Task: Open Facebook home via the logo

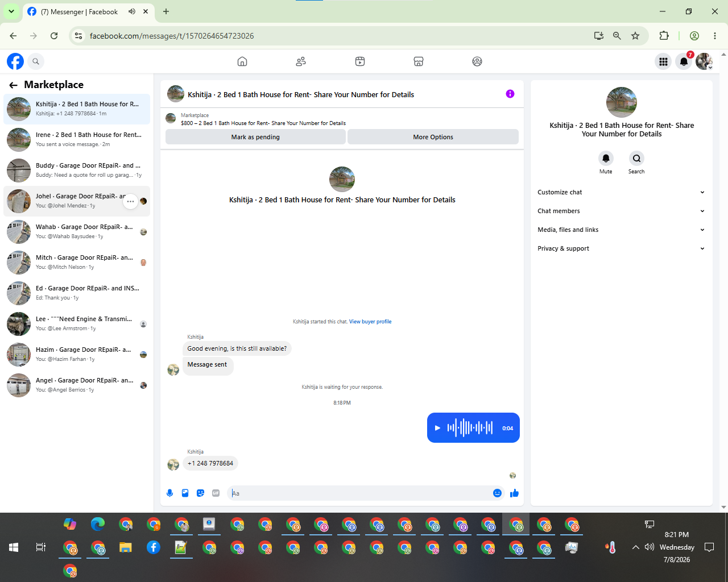Action: point(15,61)
